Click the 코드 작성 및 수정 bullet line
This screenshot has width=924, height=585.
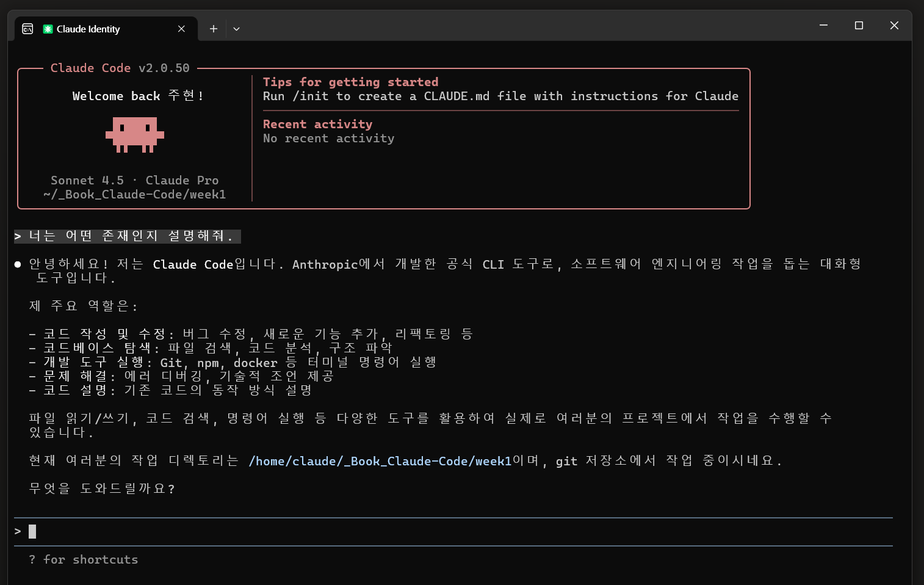coord(251,334)
